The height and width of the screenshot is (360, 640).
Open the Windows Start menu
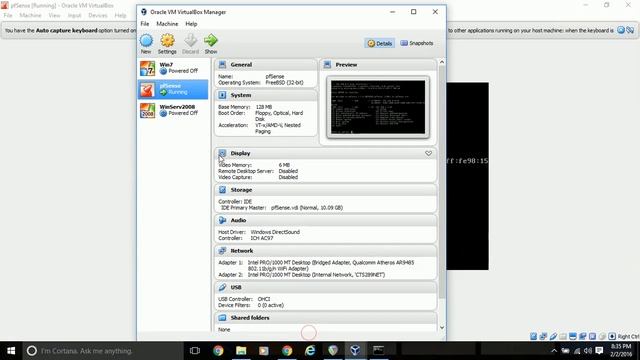click(x=11, y=351)
